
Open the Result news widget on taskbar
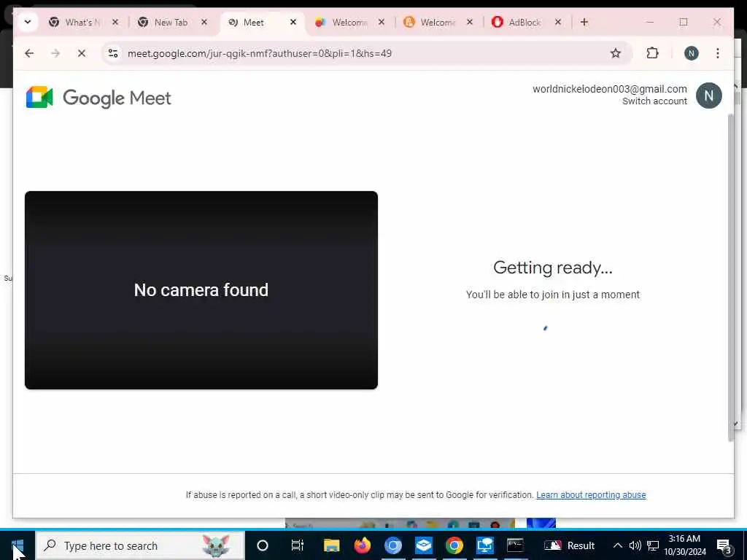click(x=569, y=545)
